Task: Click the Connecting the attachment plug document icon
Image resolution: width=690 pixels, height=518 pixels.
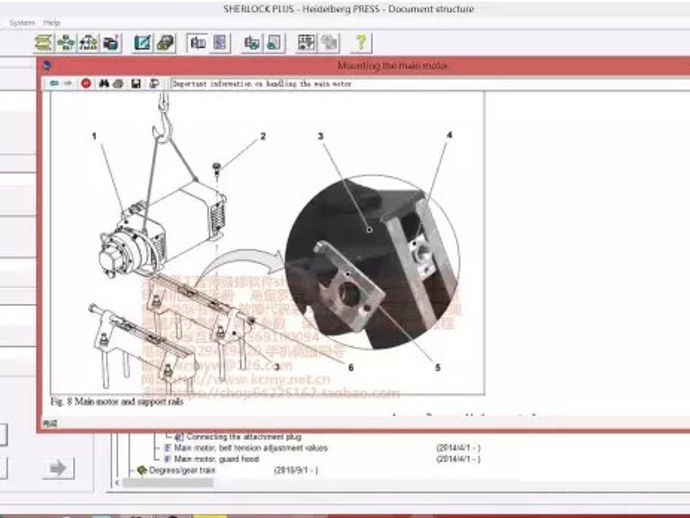Action: point(179,437)
